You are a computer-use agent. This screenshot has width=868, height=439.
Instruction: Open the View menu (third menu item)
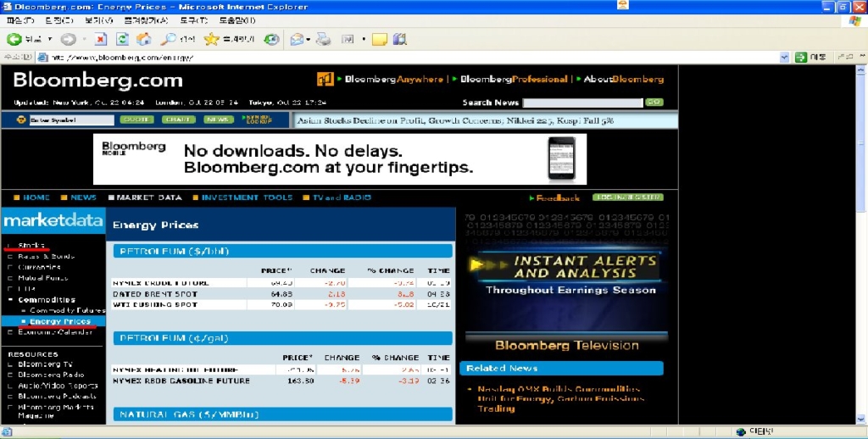coord(98,20)
